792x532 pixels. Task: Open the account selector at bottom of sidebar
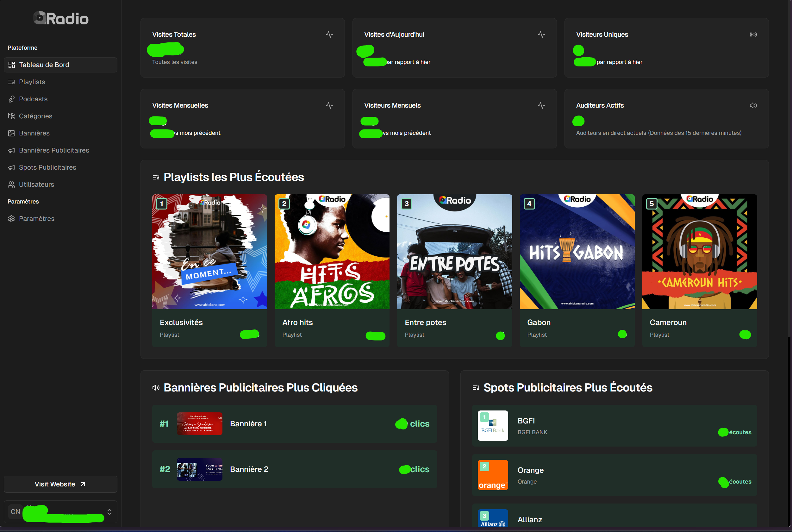pos(60,512)
